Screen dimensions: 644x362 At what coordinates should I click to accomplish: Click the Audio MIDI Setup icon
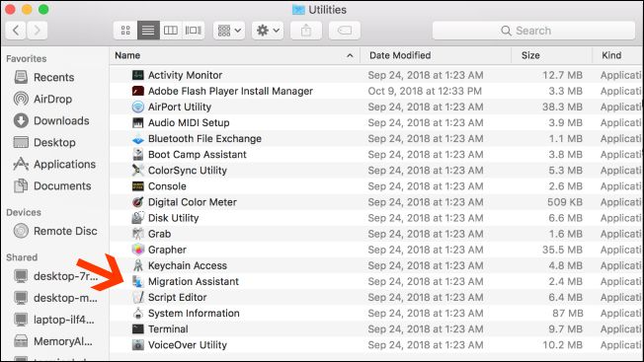tap(138, 122)
